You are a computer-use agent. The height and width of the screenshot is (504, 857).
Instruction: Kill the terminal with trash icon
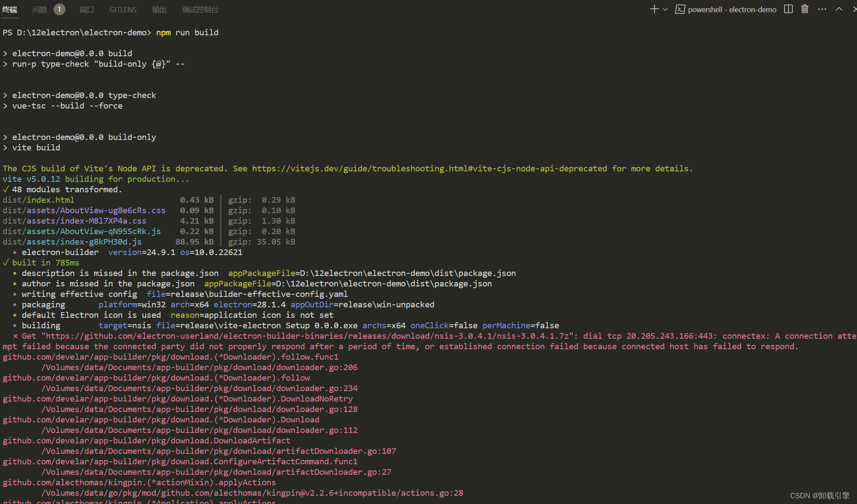pos(805,9)
